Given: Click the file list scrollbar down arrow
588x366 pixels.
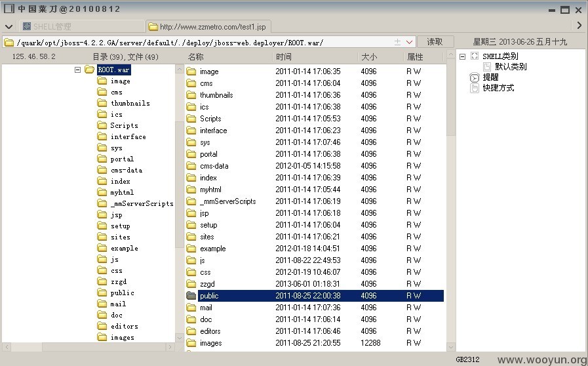Looking at the screenshot, I should [x=451, y=347].
